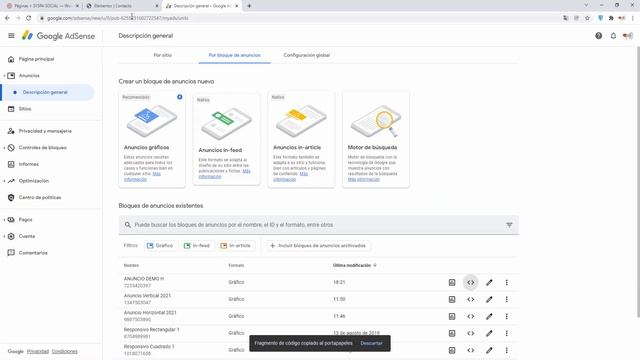
Task: Expand the Anuncios sidebar section
Action: tap(4, 76)
